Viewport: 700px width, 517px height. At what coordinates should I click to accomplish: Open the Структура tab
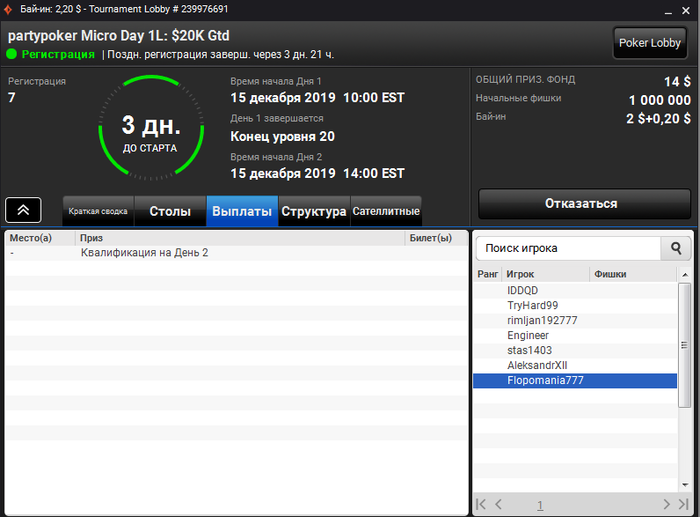pyautogui.click(x=314, y=211)
